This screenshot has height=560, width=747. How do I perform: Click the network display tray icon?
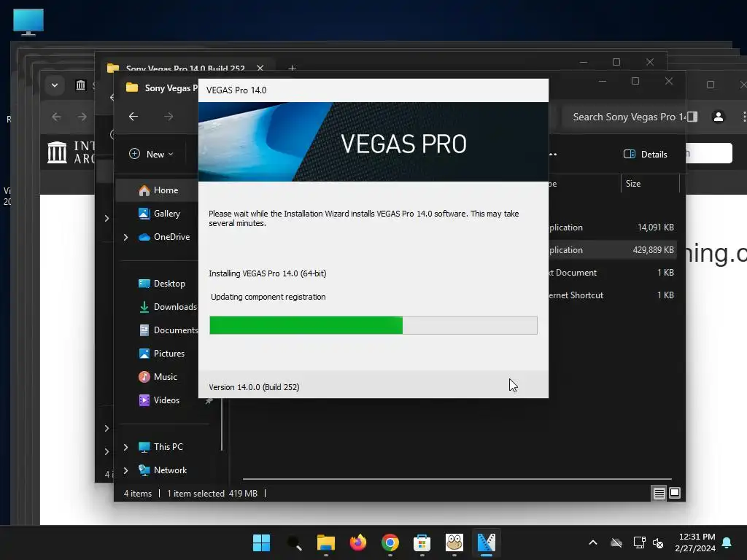639,542
